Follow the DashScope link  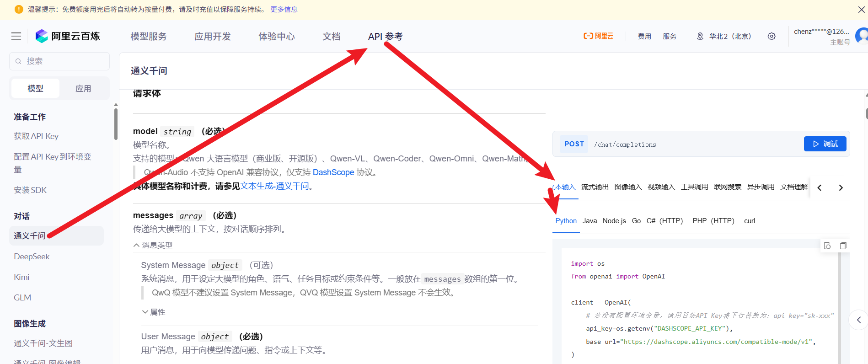[x=333, y=172]
